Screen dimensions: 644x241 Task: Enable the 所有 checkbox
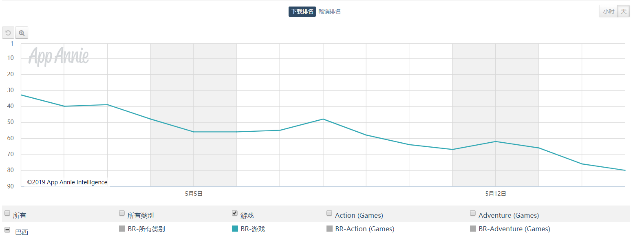(7, 213)
